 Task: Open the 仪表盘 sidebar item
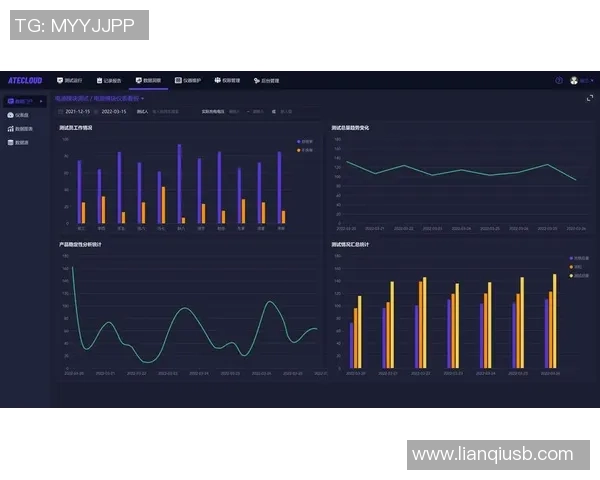pyautogui.click(x=19, y=115)
